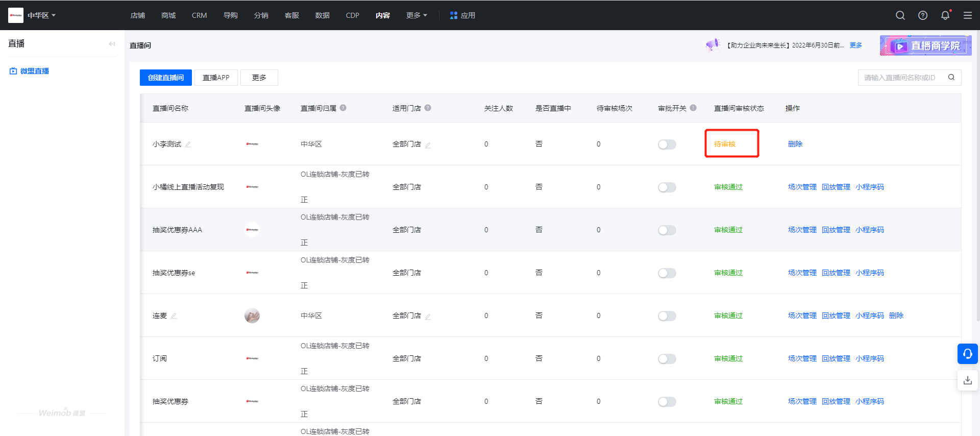The height and width of the screenshot is (436, 980).
Task: Click 审核通过 status in 连麦 row
Action: pos(728,316)
